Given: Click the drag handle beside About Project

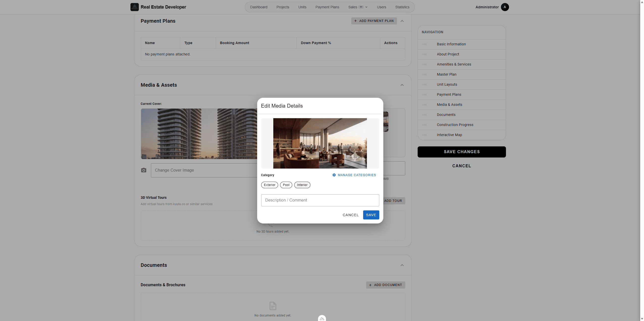Looking at the screenshot, I should (x=424, y=54).
